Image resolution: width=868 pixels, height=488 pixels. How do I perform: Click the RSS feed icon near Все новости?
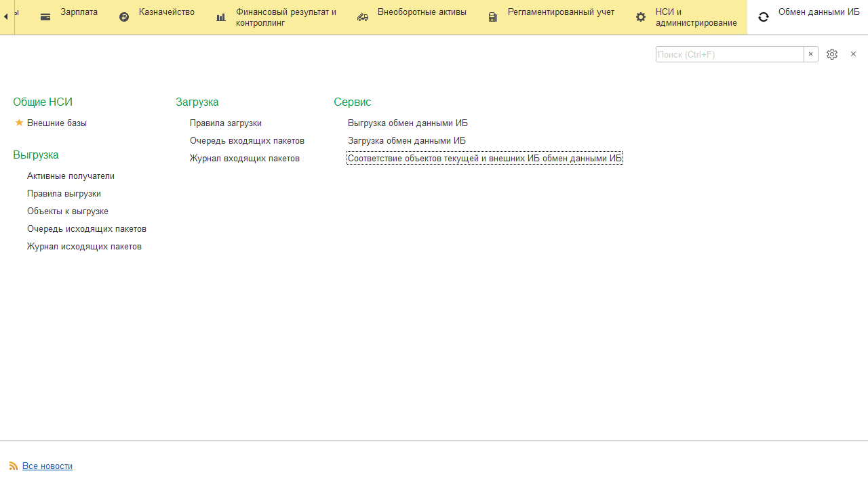pyautogui.click(x=14, y=466)
